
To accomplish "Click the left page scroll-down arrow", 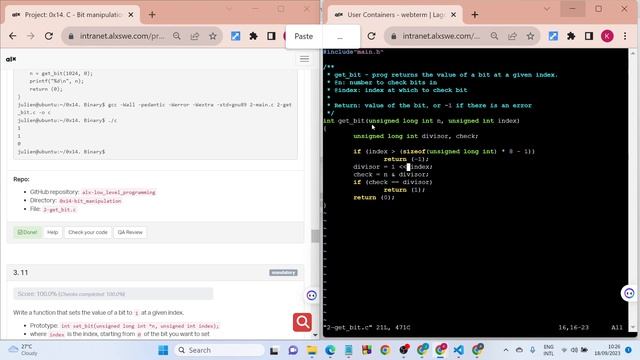I will tap(315, 335).
